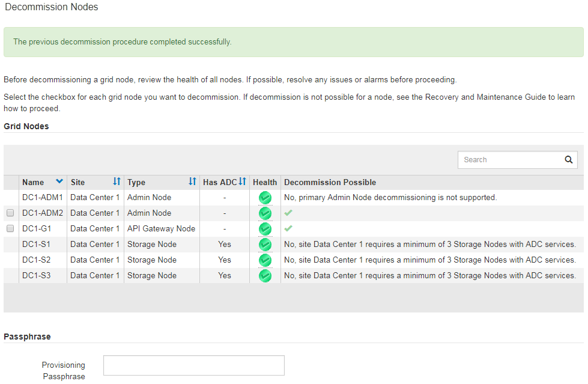Viewport: 588px width, 384px height.
Task: Click the Provisioning Passphrase input field
Action: click(193, 365)
